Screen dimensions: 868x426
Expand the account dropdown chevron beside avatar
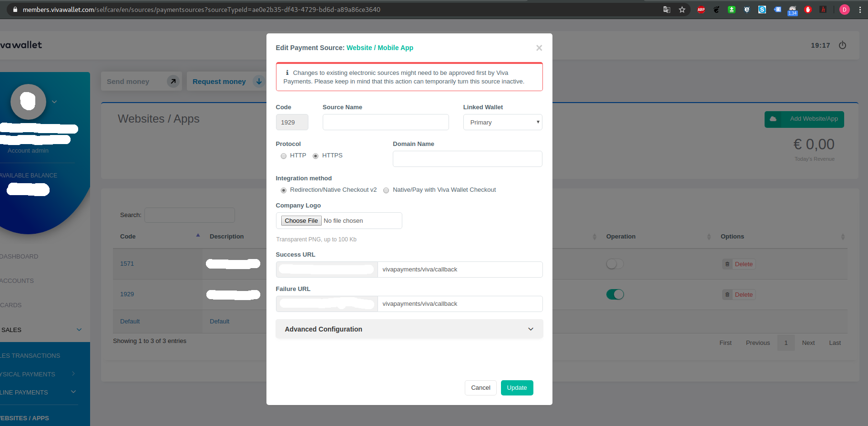click(x=54, y=102)
